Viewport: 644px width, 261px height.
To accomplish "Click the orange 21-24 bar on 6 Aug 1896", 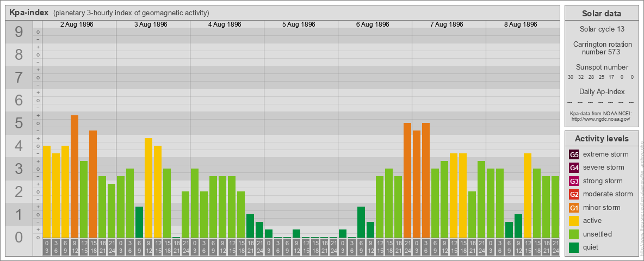I will 407,180.
